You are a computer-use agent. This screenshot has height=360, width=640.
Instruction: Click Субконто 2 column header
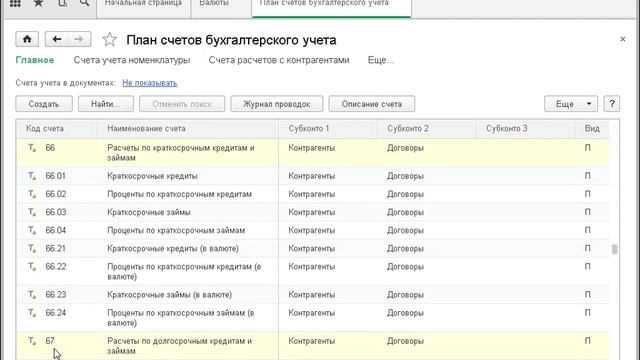[x=427, y=129]
